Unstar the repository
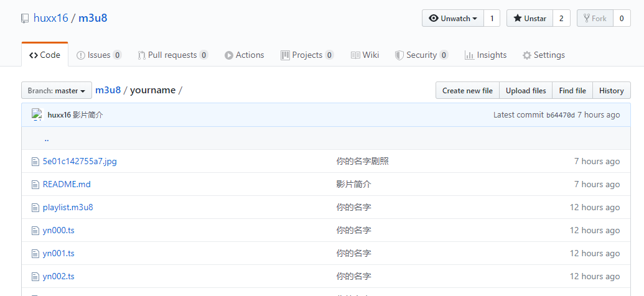Viewport: 644px width, 296px height. tap(530, 19)
